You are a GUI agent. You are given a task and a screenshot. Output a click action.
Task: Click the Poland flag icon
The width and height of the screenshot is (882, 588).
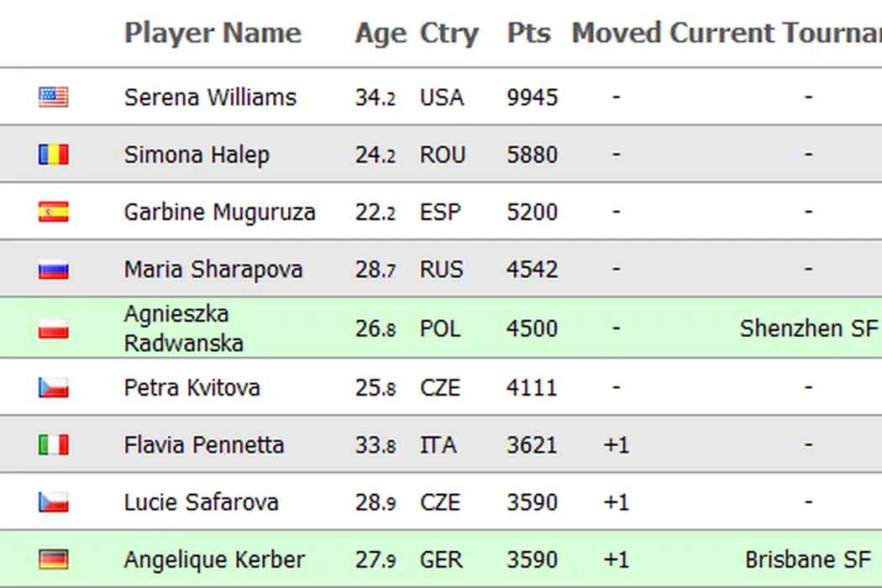pos(53,328)
